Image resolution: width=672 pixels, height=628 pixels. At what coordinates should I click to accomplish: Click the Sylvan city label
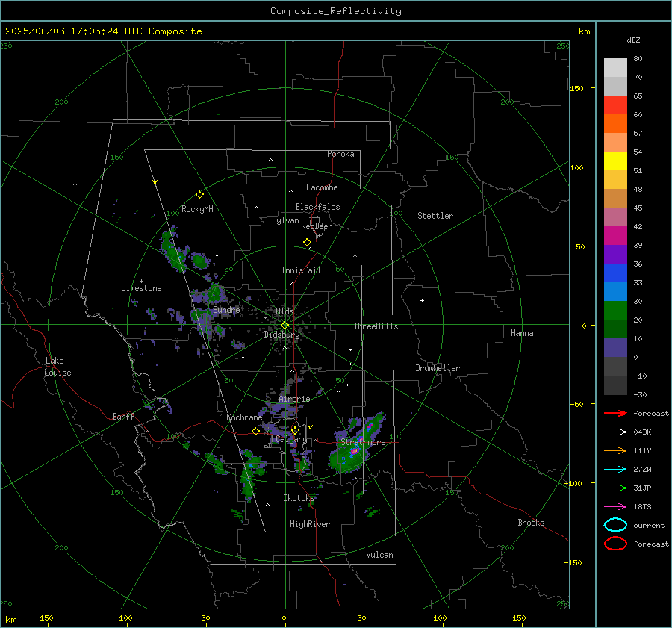click(285, 220)
